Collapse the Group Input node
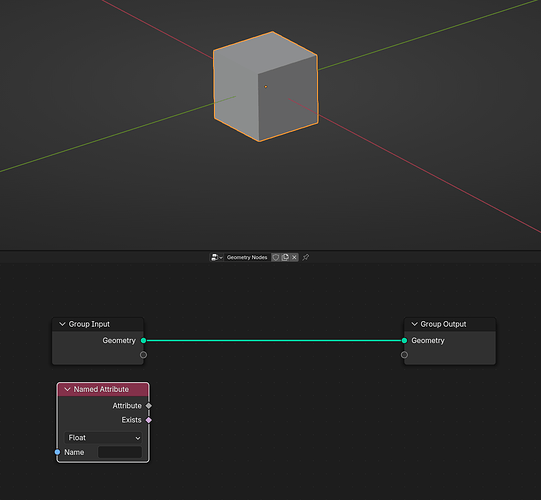This screenshot has height=500, width=541. tap(62, 324)
